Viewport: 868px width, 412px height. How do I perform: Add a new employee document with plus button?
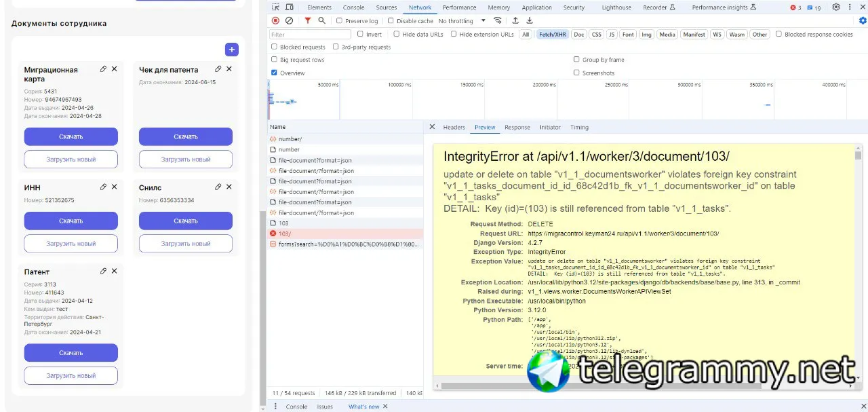[232, 50]
